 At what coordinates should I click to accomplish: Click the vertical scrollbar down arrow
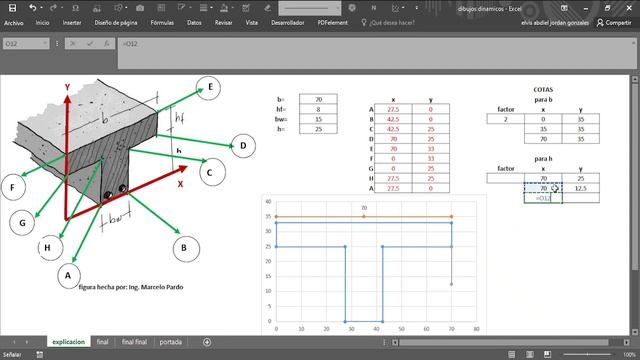[x=635, y=332]
